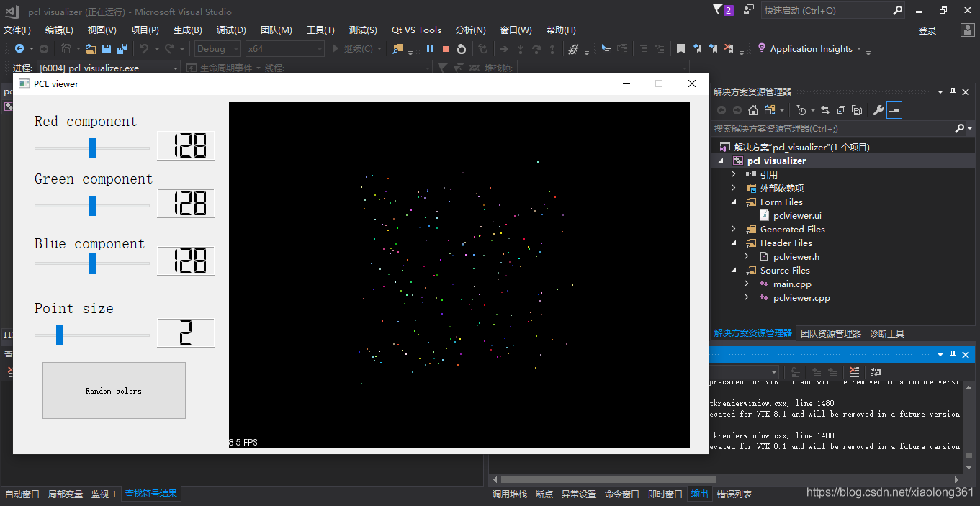
Task: Open the 生成(B) menu
Action: click(x=187, y=30)
